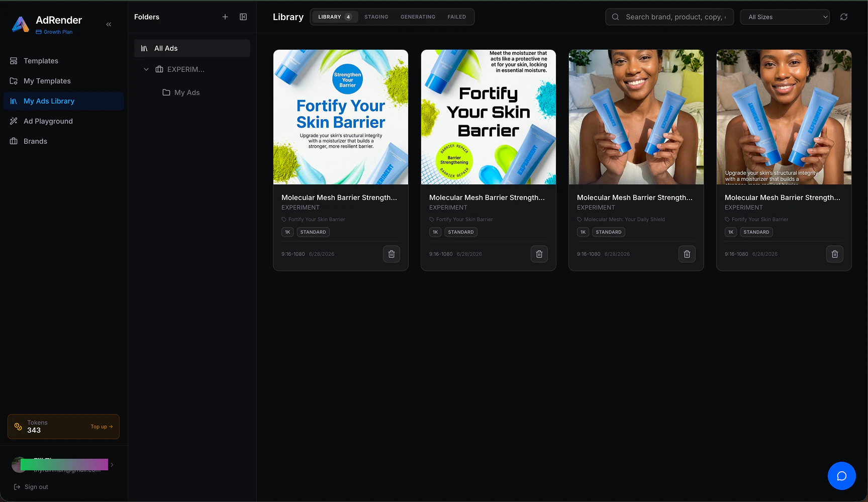Open the chat support bubble
868x502 pixels.
click(x=842, y=476)
